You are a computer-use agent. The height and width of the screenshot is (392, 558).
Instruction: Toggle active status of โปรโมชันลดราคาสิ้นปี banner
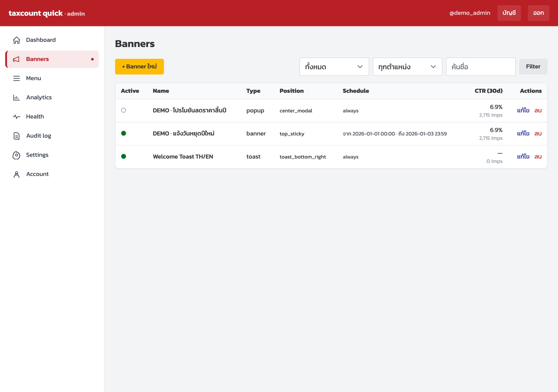coord(123,110)
